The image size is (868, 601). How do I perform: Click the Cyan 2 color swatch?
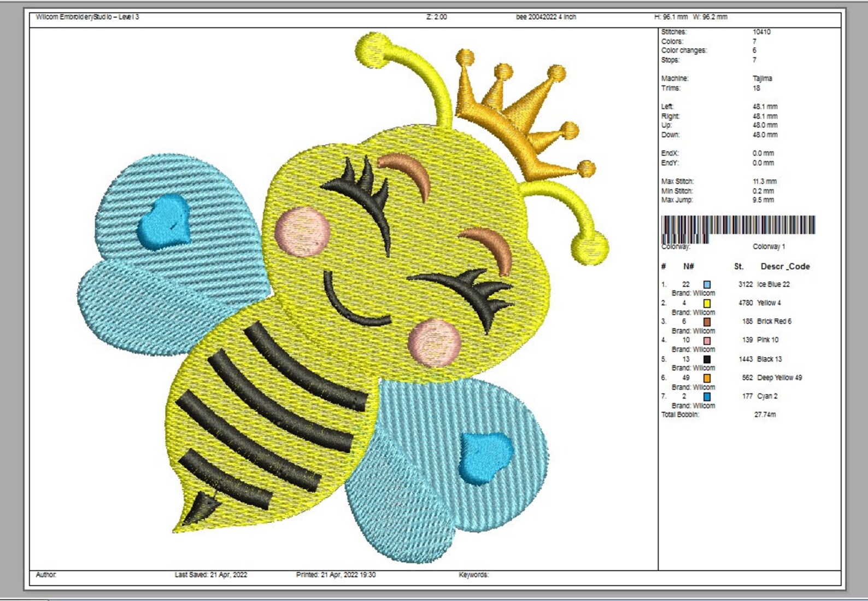coord(707,396)
